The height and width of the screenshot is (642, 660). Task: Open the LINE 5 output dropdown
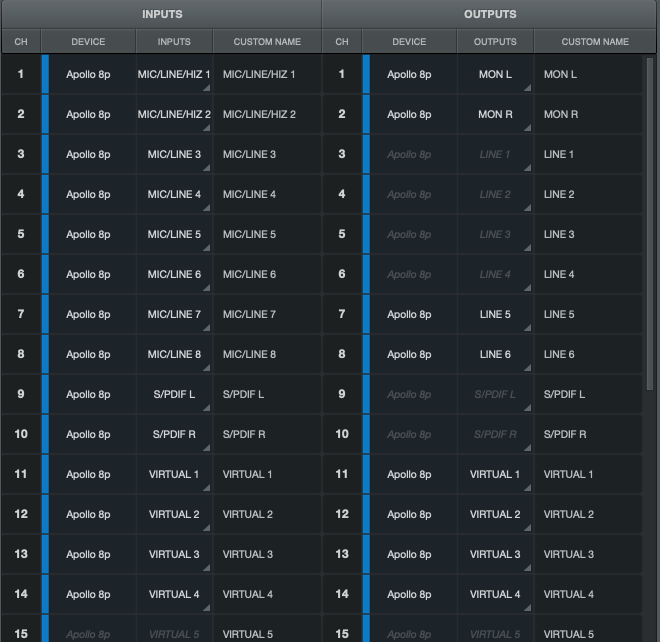click(495, 314)
